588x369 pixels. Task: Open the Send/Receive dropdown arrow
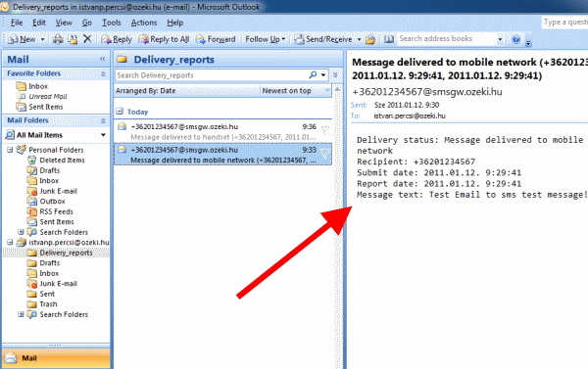click(x=359, y=39)
